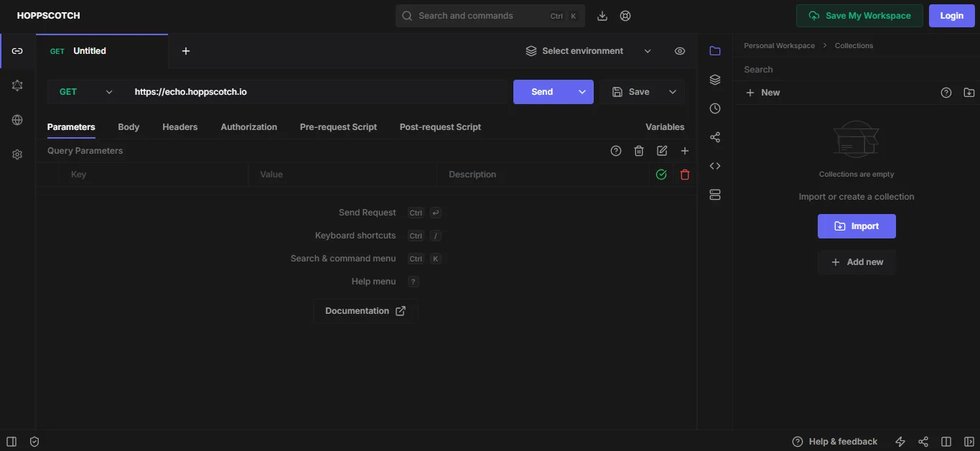Switch to the Authorization tab
The height and width of the screenshot is (451, 980).
click(248, 127)
